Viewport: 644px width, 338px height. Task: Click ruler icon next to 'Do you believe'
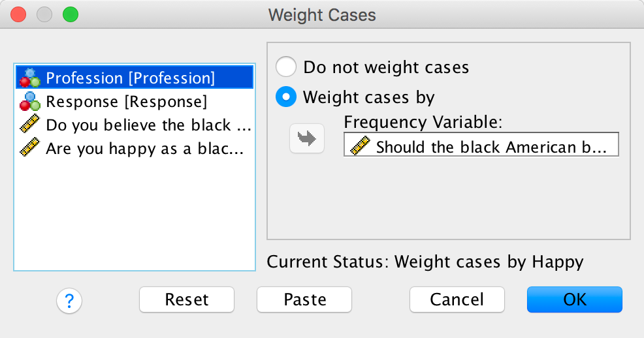[29, 125]
